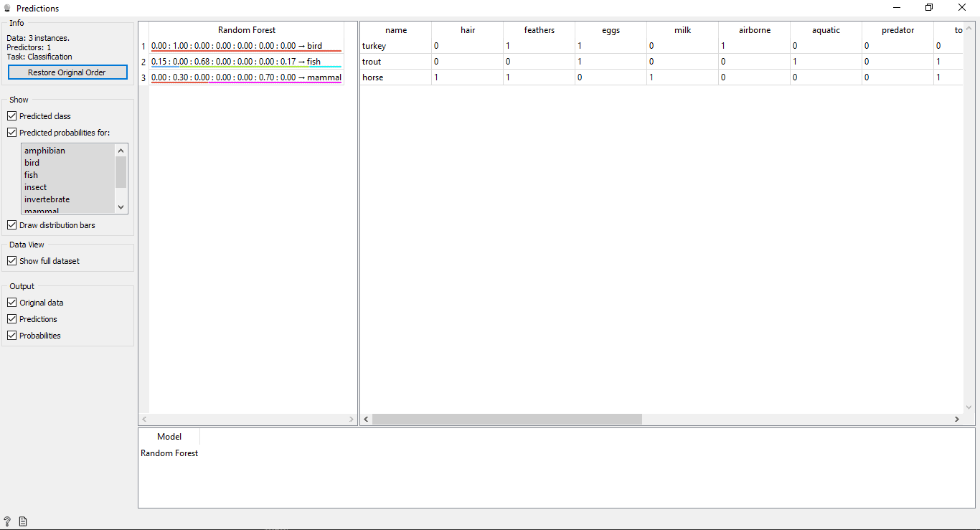Screen dimensions: 980x530
Task: Click the data table vertical scroll down arrow
Action: 969,407
